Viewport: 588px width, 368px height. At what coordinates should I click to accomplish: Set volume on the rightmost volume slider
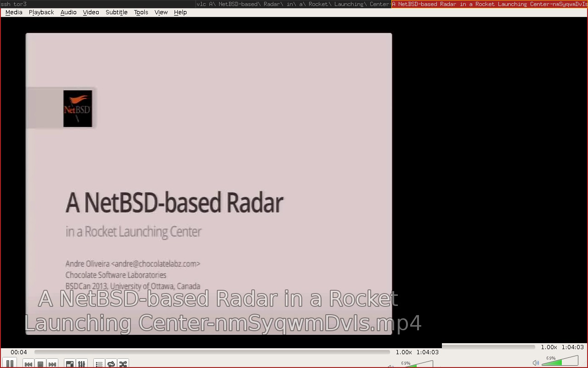(560, 361)
